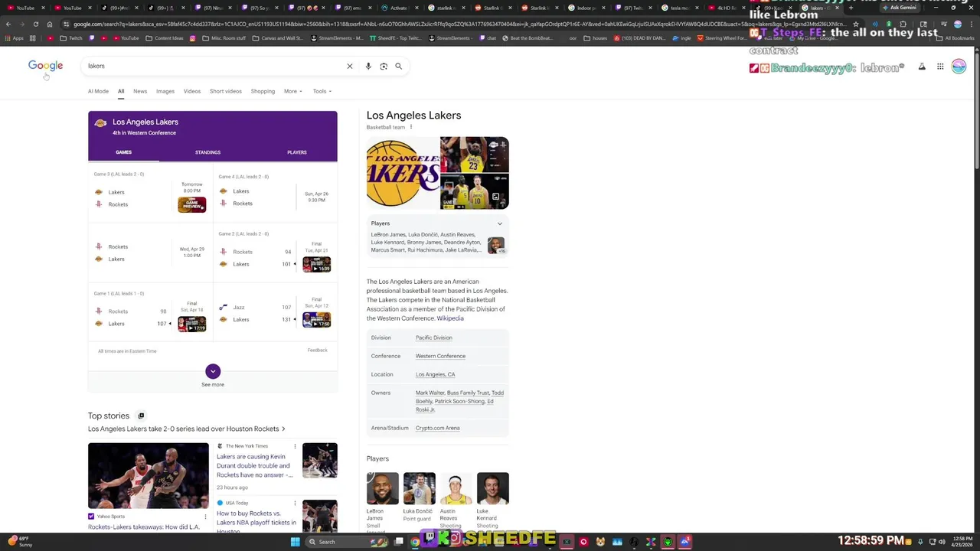
Task: Open the Tools dropdown
Action: tap(322, 91)
